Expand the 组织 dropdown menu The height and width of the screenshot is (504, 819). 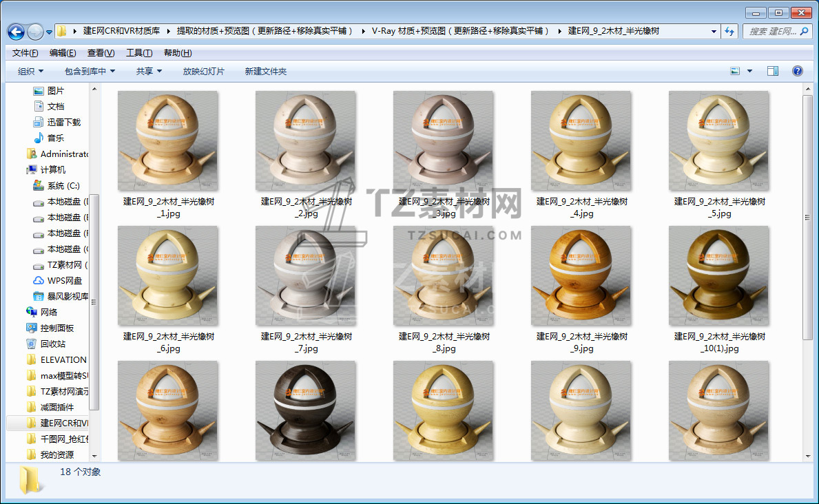click(30, 72)
